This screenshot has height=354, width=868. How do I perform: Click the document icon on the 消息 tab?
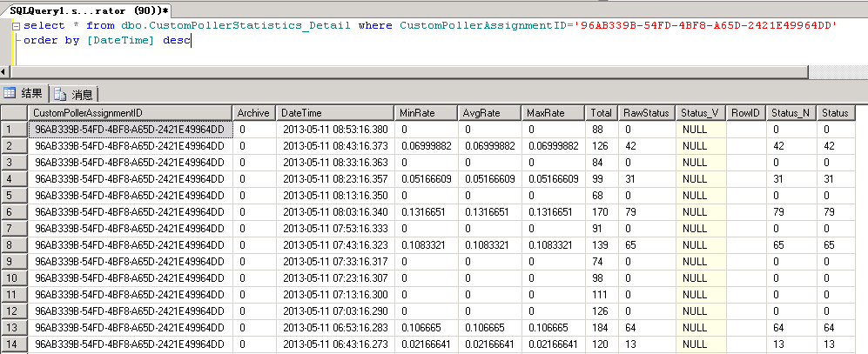point(61,94)
